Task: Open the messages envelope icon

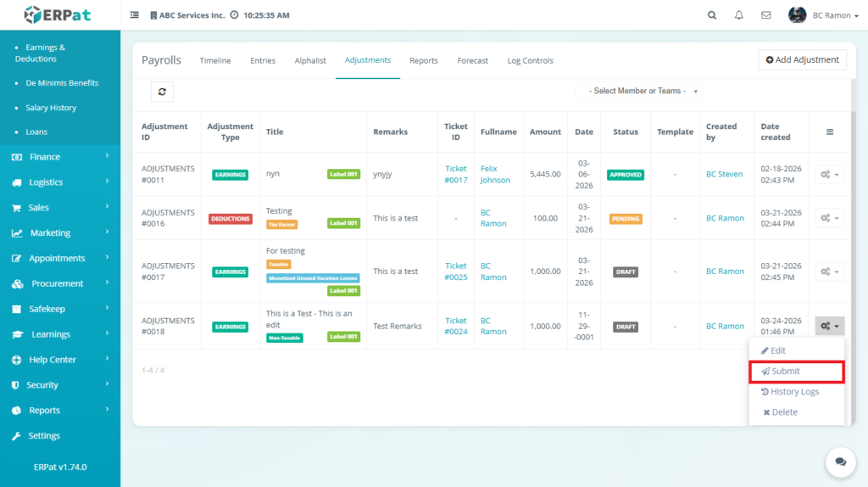Action: 766,15
